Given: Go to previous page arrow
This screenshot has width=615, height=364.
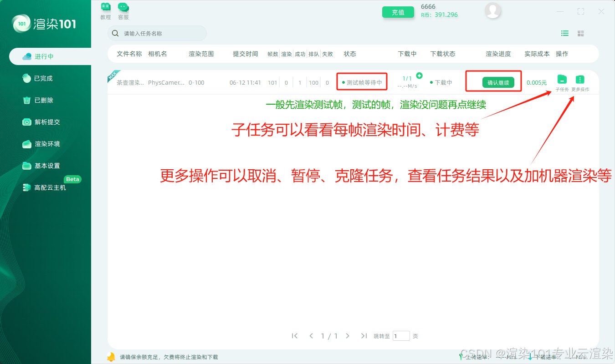Looking at the screenshot, I should (311, 336).
